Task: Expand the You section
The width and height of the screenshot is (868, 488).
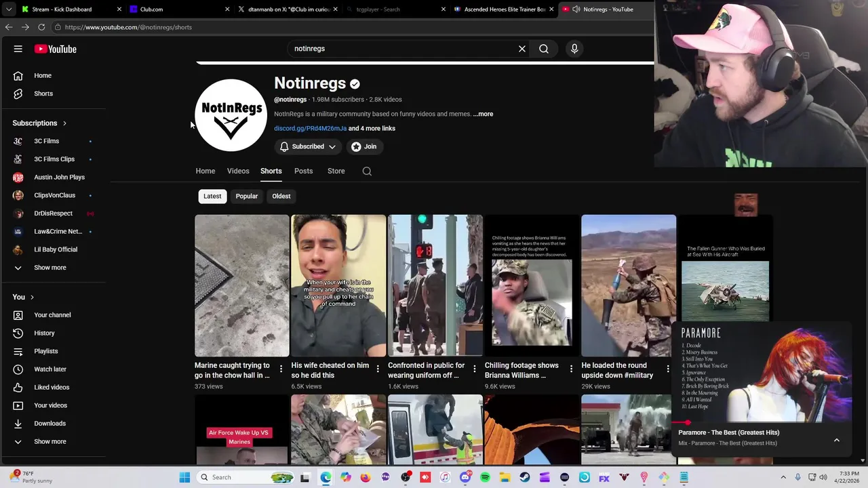Action: 23,297
